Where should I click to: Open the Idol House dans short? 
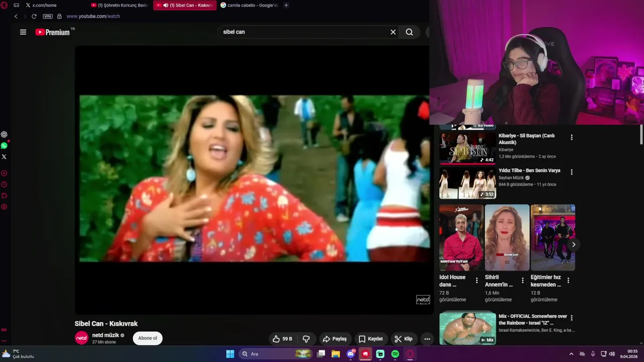(461, 238)
